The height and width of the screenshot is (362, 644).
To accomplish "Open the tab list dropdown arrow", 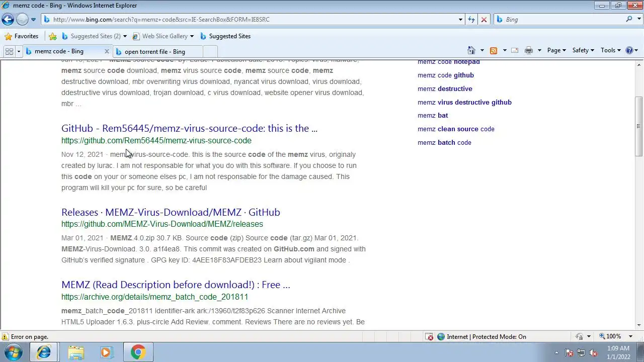I will tap(19, 51).
